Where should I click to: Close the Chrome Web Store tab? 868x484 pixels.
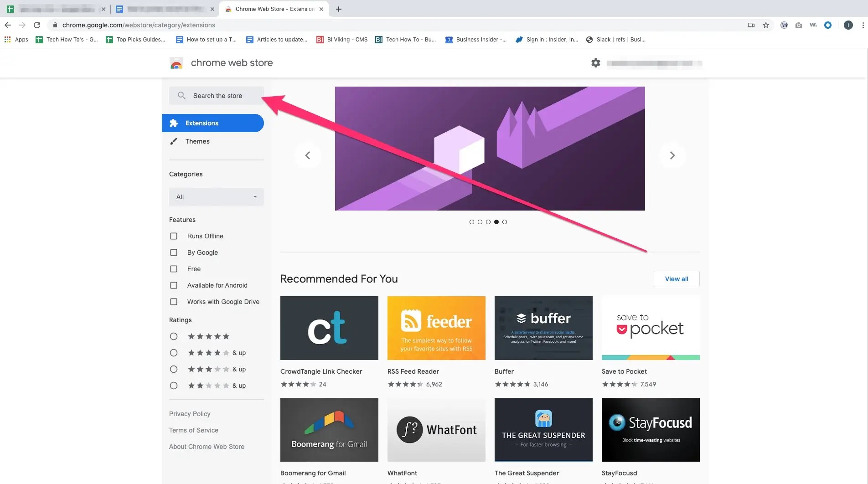tap(321, 9)
